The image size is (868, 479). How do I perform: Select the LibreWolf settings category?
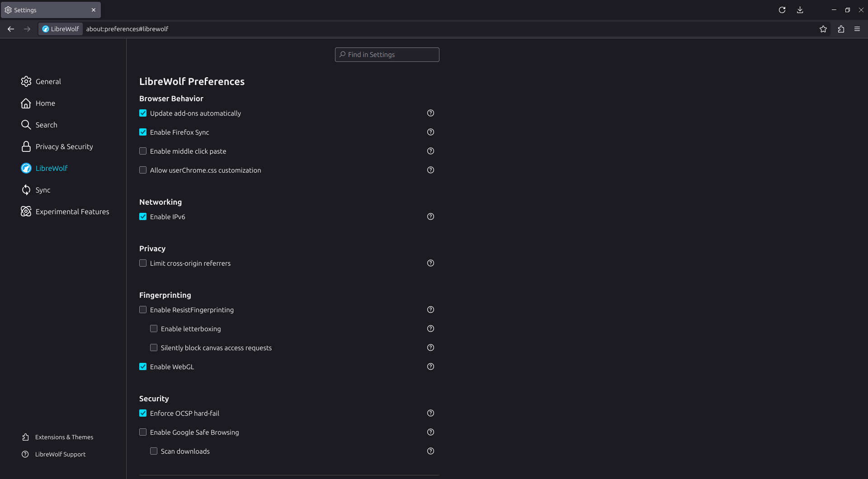tap(44, 168)
